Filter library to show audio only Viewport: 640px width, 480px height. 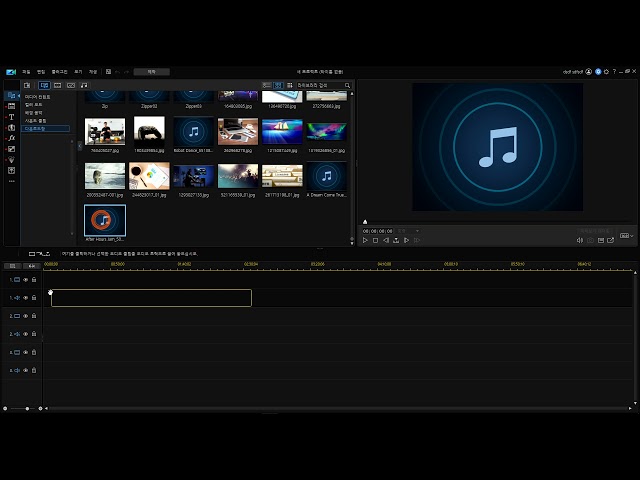click(84, 85)
